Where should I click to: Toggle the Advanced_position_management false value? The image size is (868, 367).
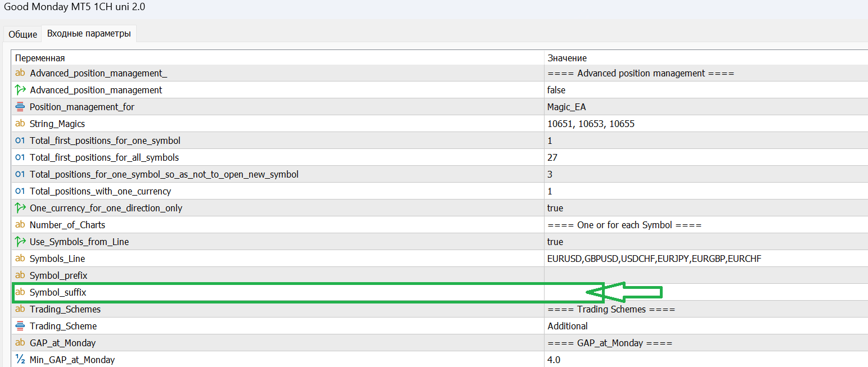(x=706, y=90)
